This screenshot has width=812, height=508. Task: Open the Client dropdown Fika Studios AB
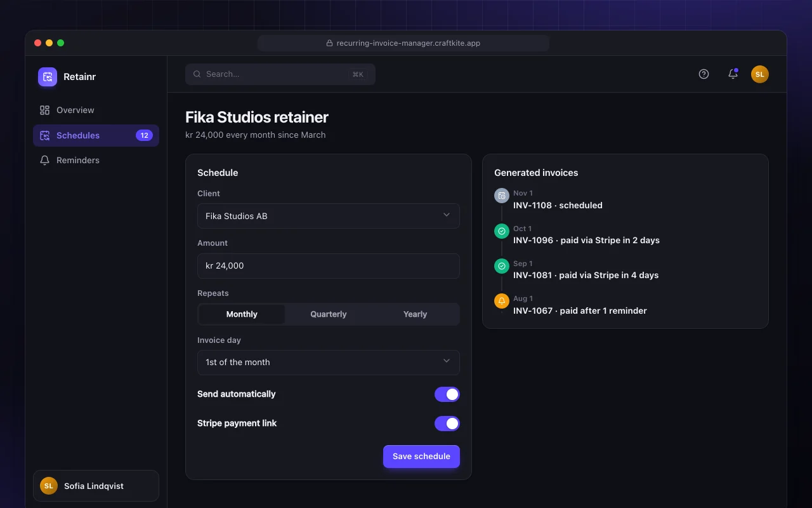pyautogui.click(x=329, y=216)
